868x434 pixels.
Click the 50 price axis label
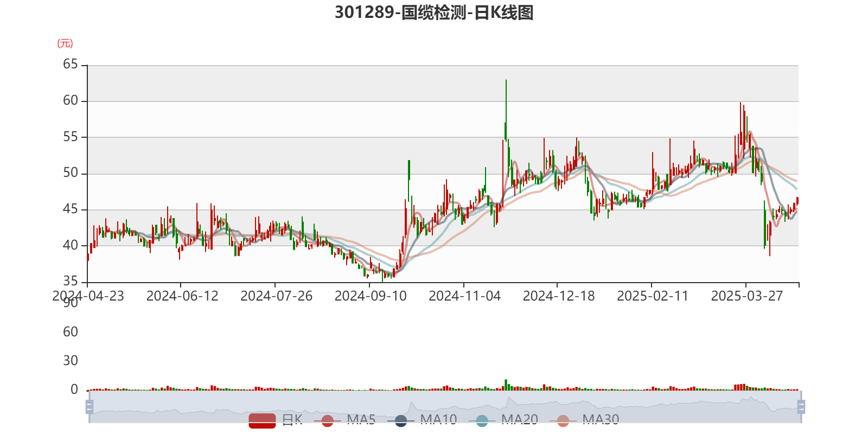coord(71,173)
